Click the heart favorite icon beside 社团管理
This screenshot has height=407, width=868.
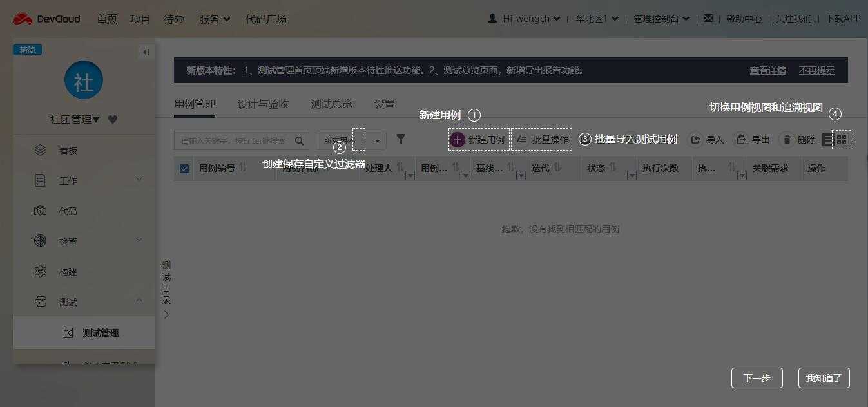click(x=113, y=119)
